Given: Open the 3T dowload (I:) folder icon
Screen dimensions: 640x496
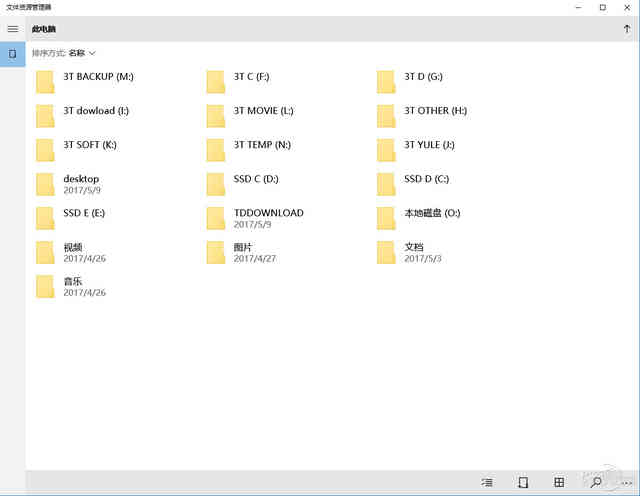Looking at the screenshot, I should click(x=45, y=116).
